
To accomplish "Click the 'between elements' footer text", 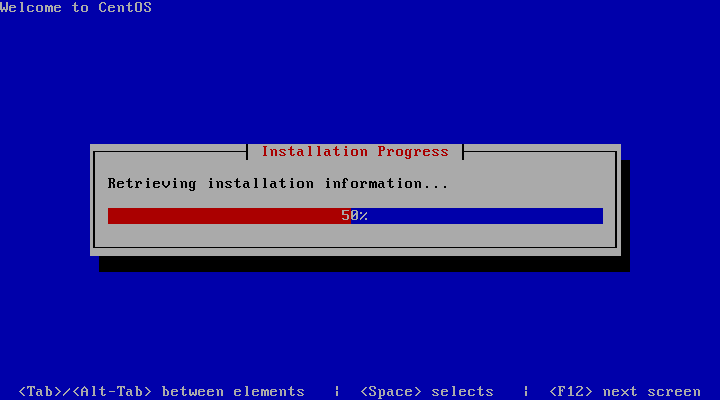I will tap(233, 391).
